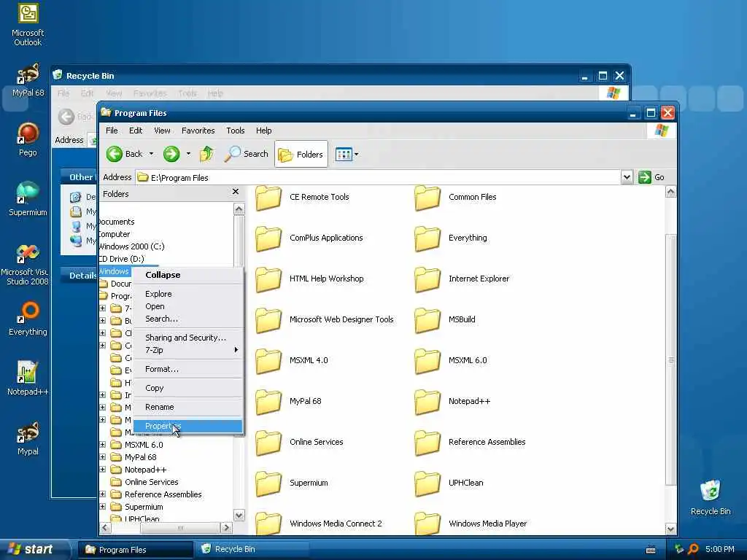Screen dimensions: 747x560
Task: Choose Properties in the context menu
Action: [x=188, y=426]
